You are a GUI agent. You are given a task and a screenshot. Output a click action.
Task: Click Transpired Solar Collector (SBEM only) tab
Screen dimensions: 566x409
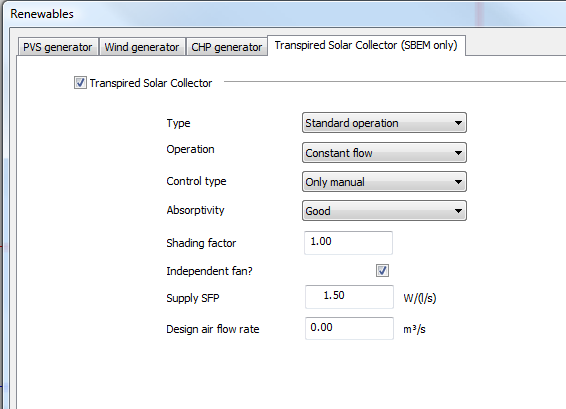tap(366, 45)
